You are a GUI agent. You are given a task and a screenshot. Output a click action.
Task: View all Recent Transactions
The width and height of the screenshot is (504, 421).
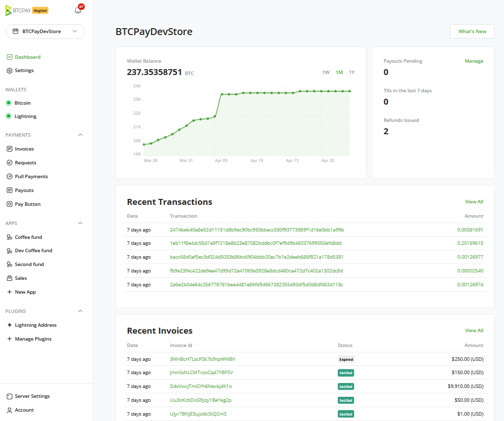pyautogui.click(x=473, y=201)
